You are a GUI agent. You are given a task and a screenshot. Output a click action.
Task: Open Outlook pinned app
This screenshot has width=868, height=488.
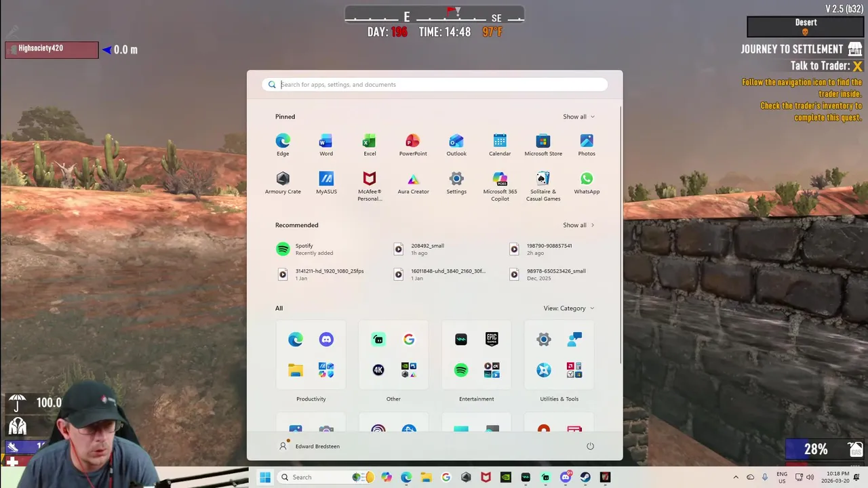456,144
